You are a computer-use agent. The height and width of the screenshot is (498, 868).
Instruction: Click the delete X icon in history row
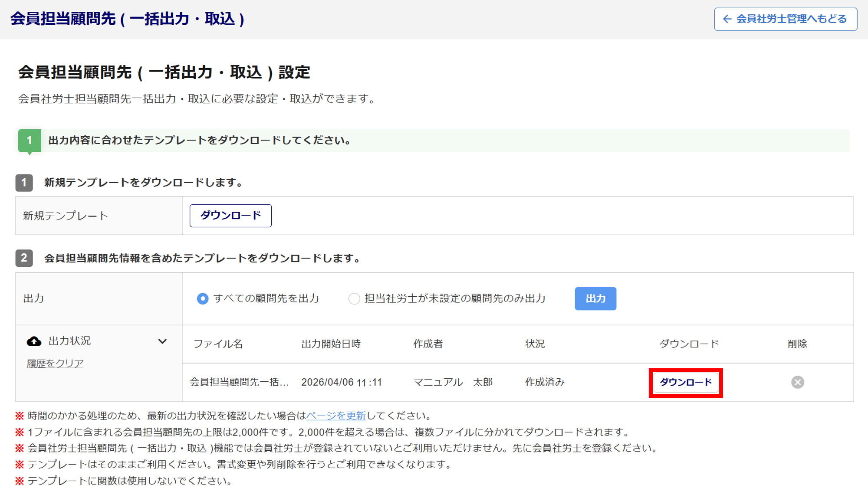797,382
